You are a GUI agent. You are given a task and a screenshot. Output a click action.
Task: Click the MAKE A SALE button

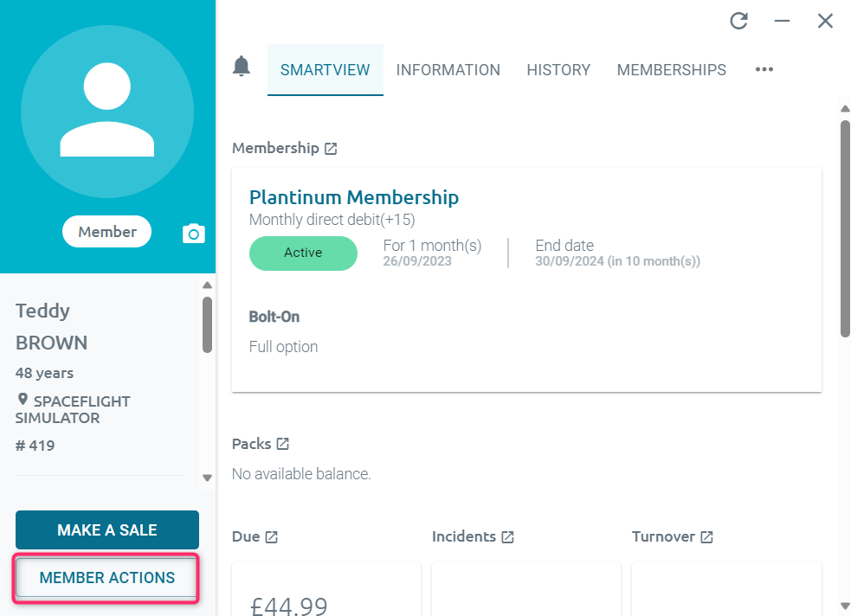pos(107,529)
